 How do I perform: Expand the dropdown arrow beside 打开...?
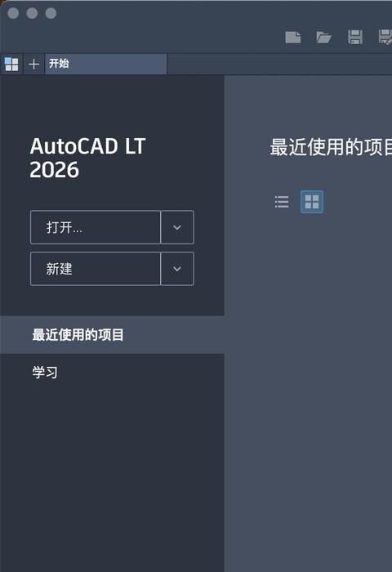click(177, 227)
